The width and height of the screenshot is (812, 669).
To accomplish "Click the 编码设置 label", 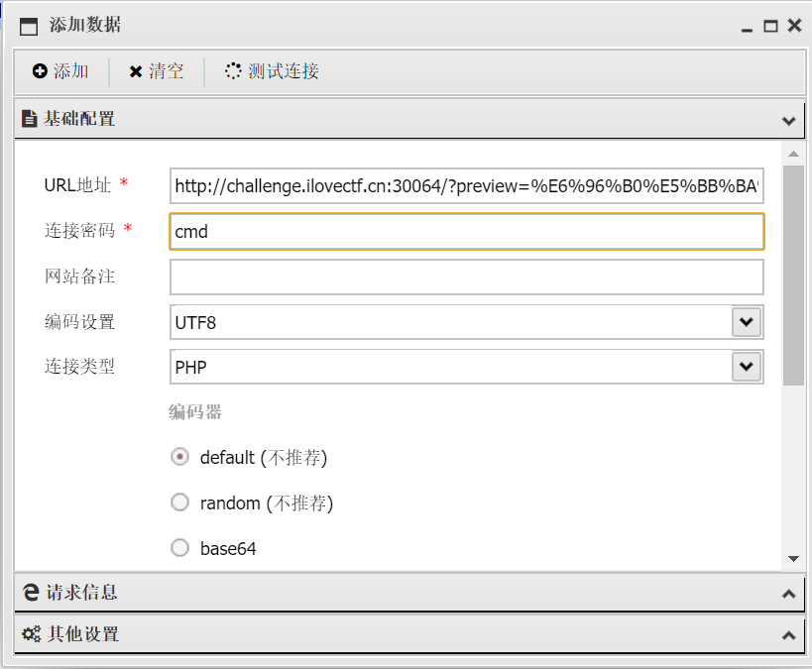I will coord(79,321).
